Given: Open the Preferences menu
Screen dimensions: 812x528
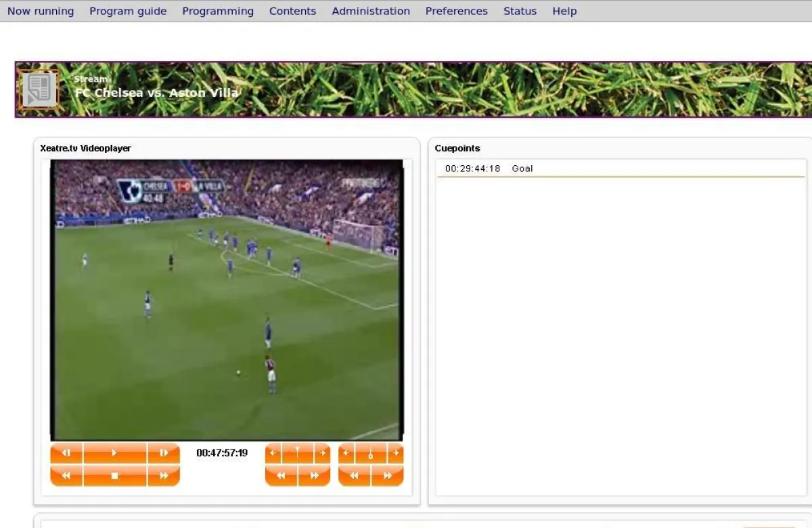Looking at the screenshot, I should 456,11.
